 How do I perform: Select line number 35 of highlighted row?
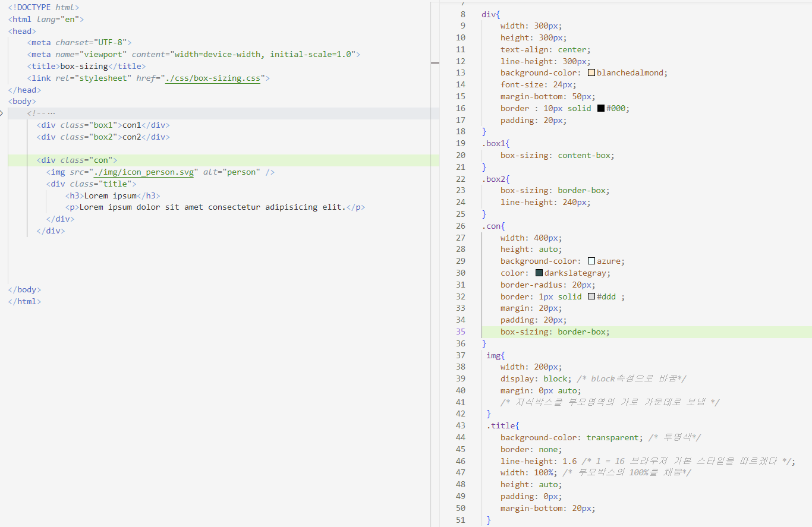[461, 332]
